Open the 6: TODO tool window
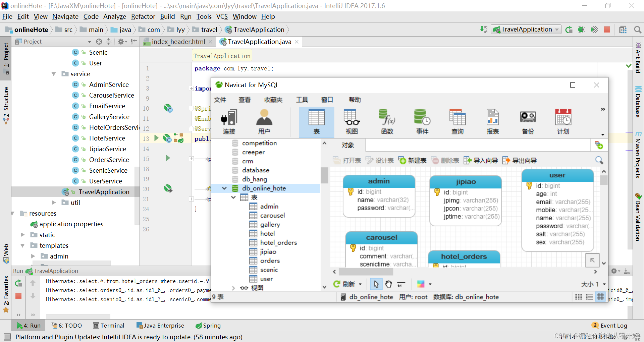The width and height of the screenshot is (644, 342). coord(66,326)
